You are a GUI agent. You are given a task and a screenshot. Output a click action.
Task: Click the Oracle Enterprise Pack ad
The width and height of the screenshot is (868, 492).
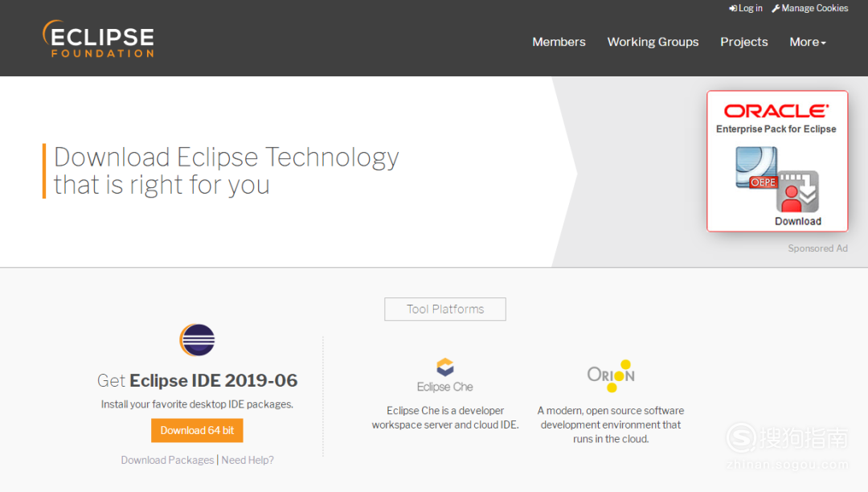(776, 161)
